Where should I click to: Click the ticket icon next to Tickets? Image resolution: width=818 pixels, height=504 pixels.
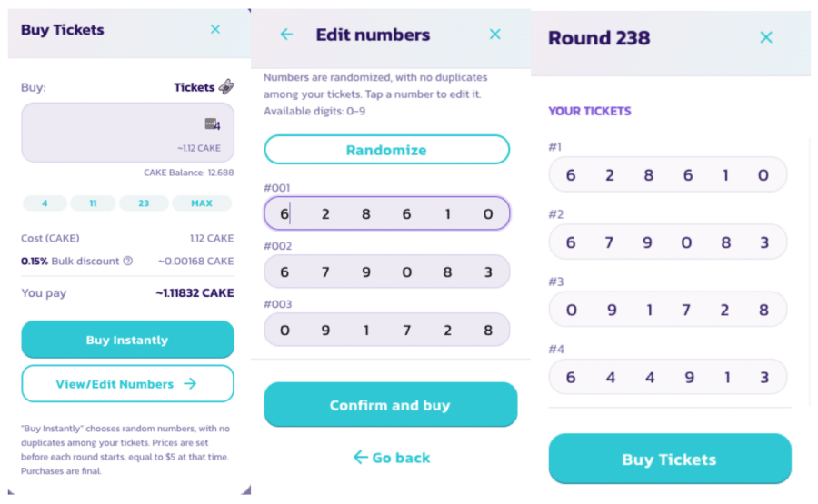(x=226, y=87)
